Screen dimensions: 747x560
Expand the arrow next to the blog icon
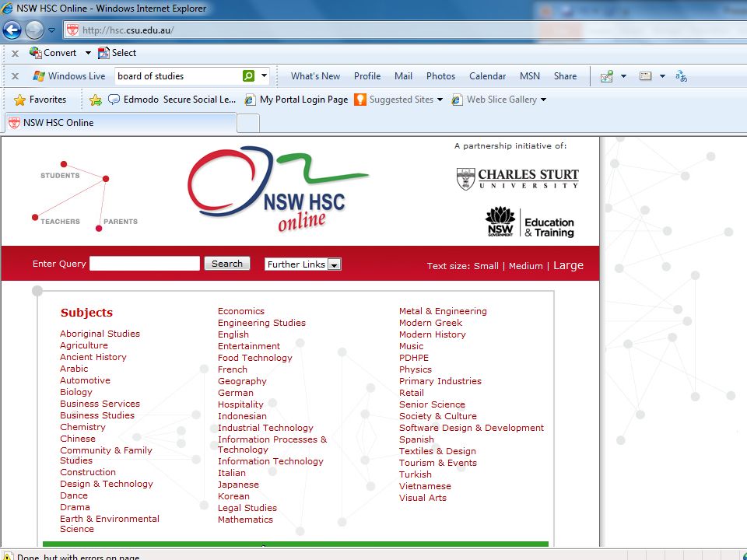pos(623,76)
